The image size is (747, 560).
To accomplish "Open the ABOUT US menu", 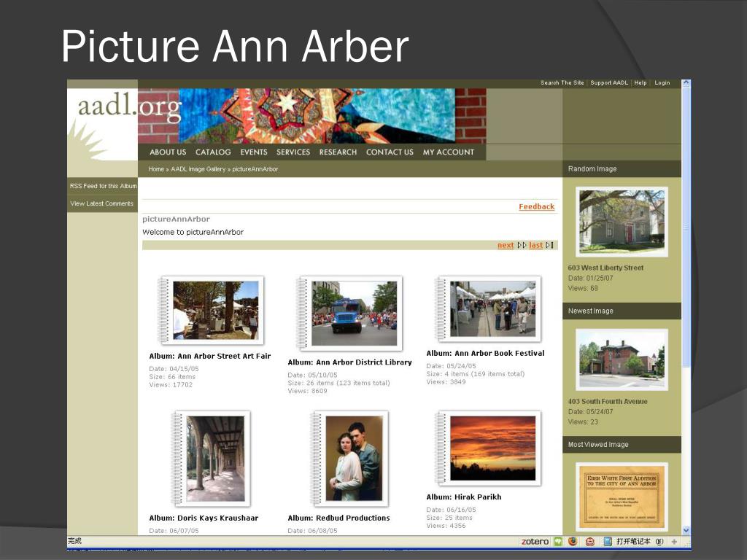I will click(168, 152).
